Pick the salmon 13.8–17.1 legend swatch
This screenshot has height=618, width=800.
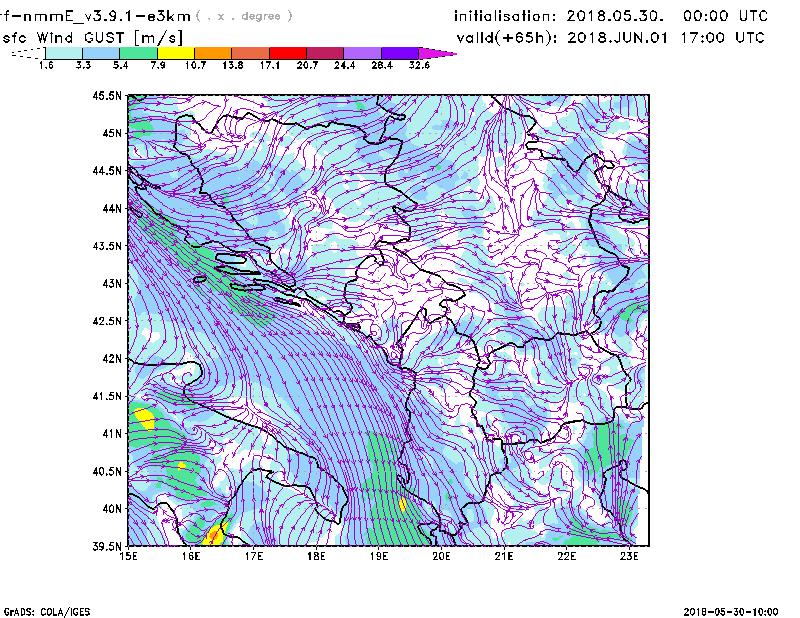(x=251, y=53)
